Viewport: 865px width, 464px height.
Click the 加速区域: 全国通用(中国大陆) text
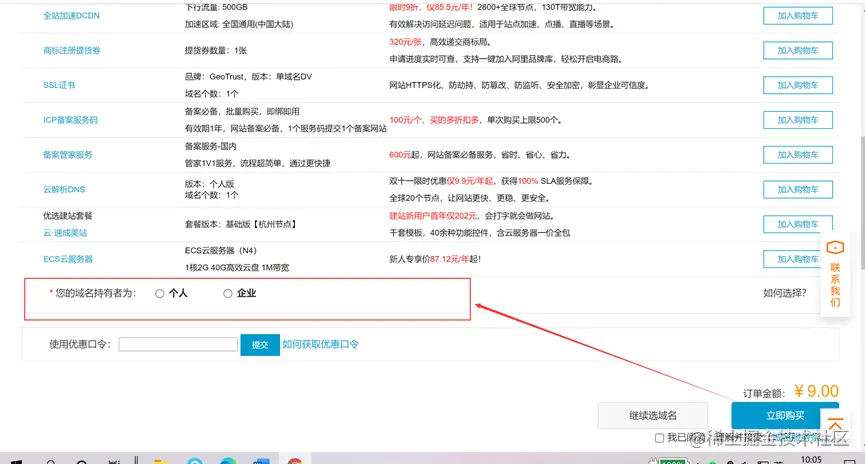pyautogui.click(x=239, y=24)
